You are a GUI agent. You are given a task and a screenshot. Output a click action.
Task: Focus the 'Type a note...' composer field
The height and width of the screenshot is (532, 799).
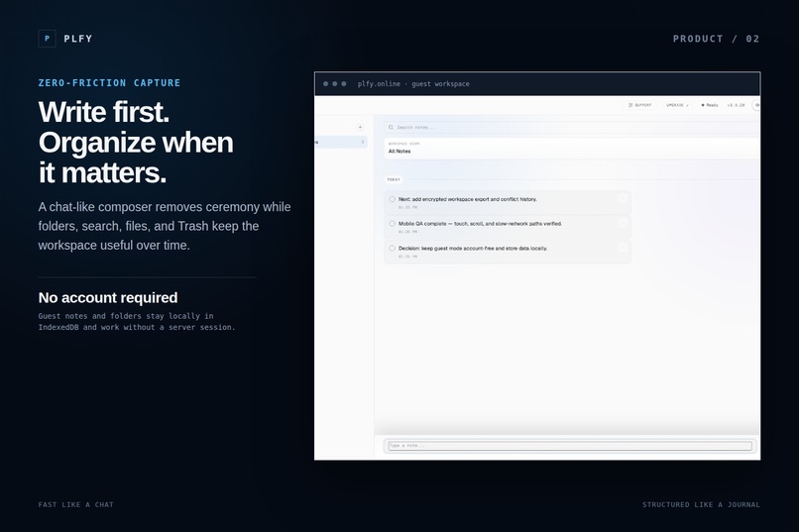[570, 446]
